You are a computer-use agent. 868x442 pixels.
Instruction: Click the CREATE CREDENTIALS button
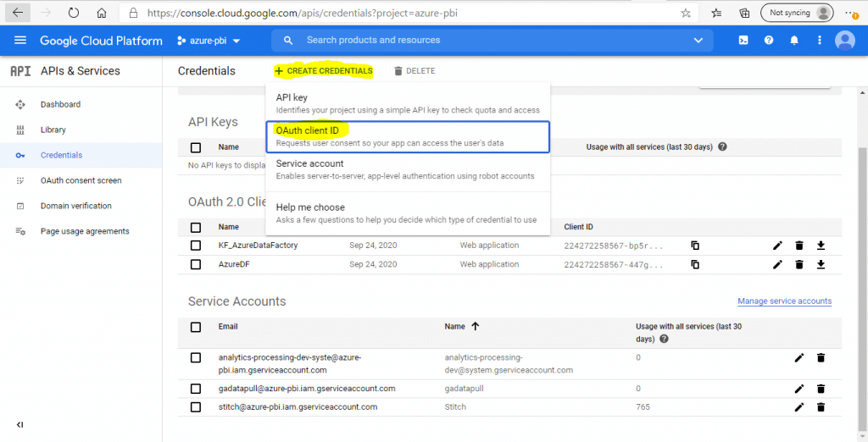click(x=323, y=71)
